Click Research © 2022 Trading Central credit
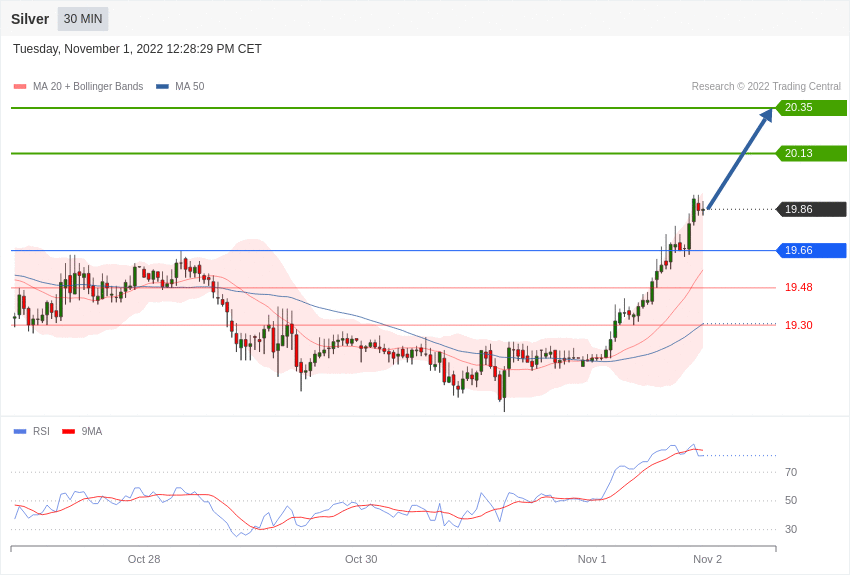 pyautogui.click(x=766, y=86)
